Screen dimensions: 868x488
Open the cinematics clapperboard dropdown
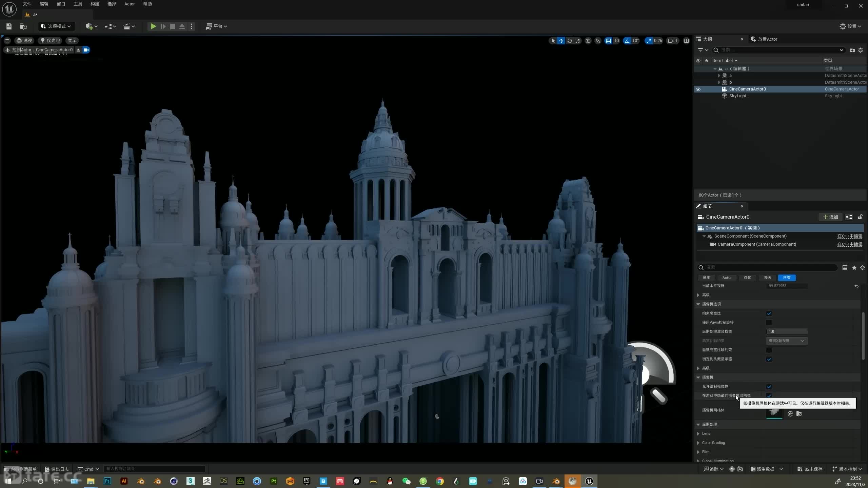[x=129, y=26]
